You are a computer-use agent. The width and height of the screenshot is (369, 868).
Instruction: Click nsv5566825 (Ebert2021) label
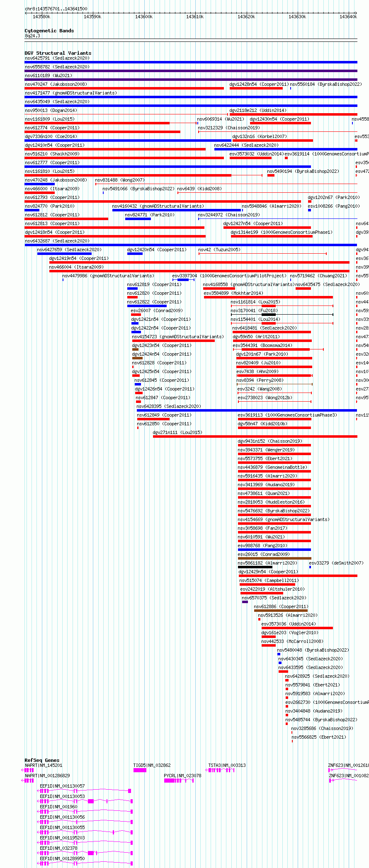pyautogui.click(x=319, y=737)
